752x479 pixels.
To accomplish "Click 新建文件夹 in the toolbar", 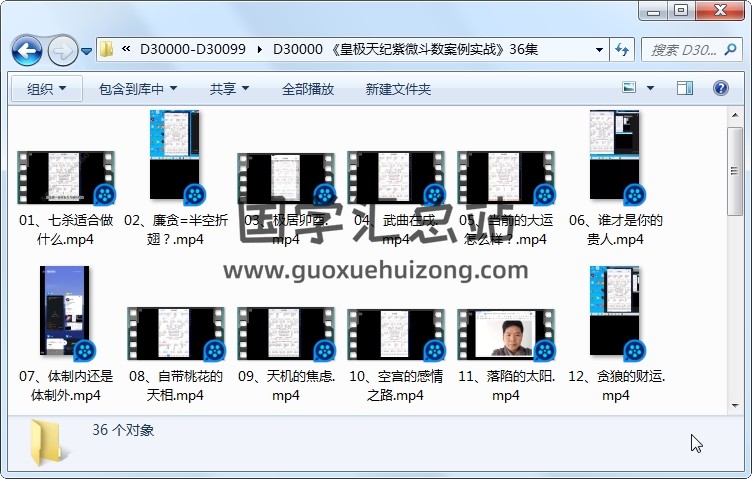I will coord(398,89).
